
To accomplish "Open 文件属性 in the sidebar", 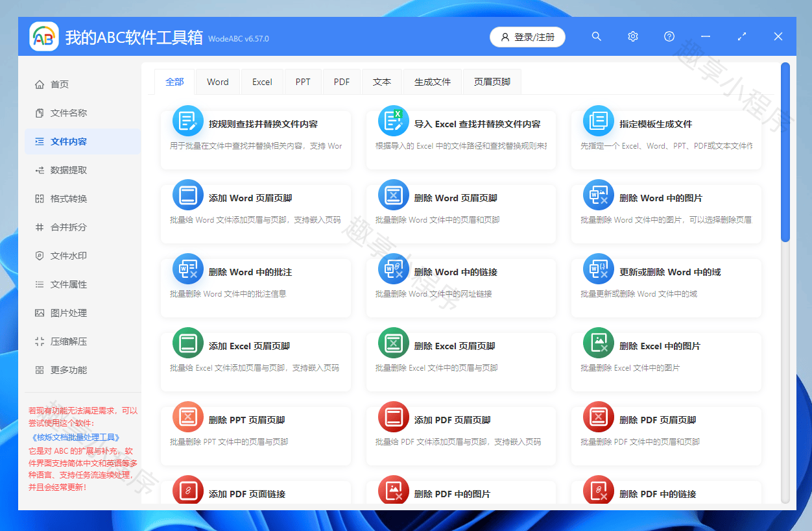I will pyautogui.click(x=82, y=284).
